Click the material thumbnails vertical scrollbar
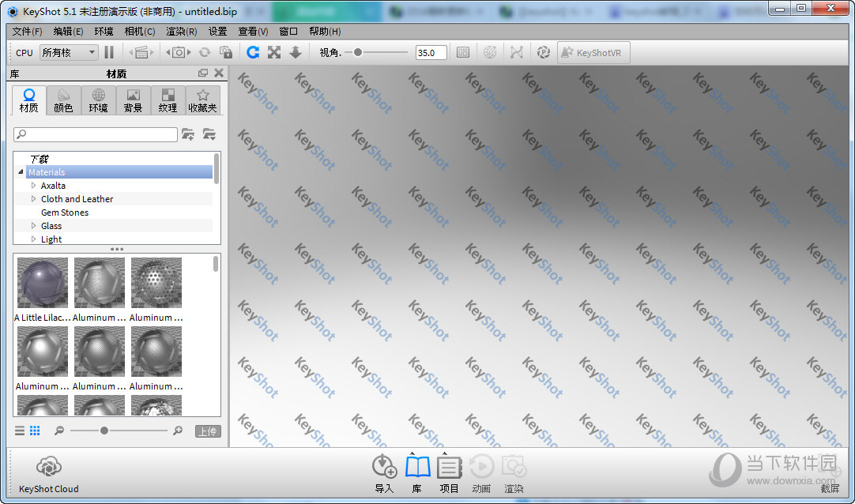This screenshot has height=504, width=855. [x=216, y=265]
